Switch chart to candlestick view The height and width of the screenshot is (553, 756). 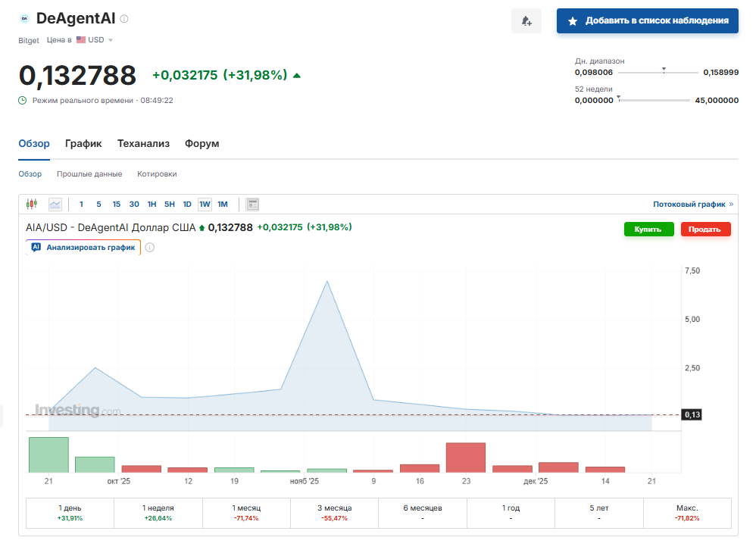click(31, 204)
